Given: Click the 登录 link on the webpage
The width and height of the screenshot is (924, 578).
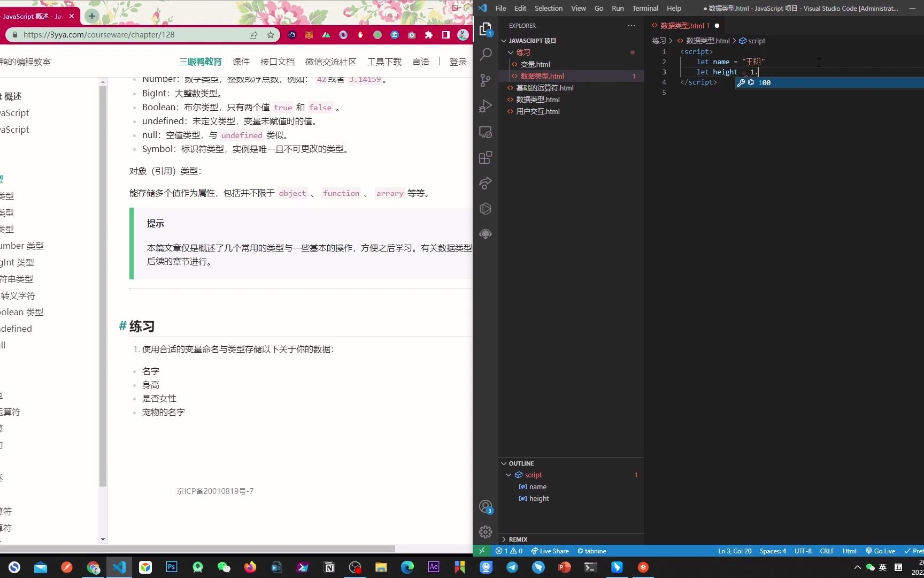Looking at the screenshot, I should point(457,62).
